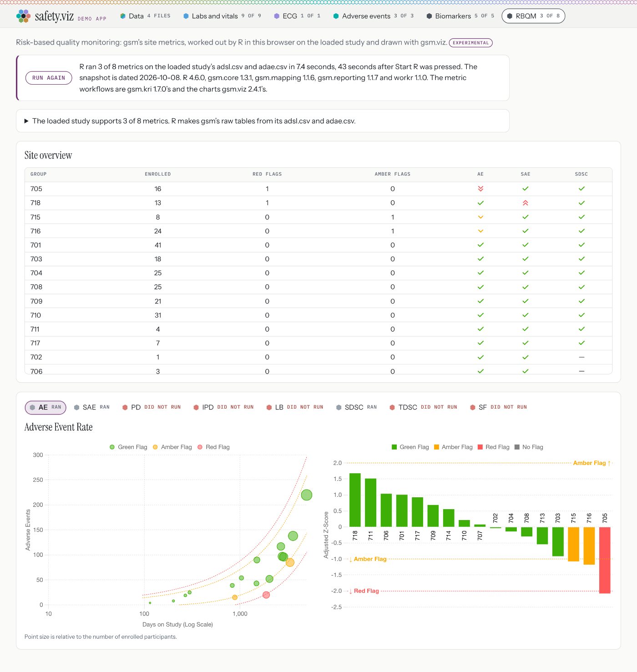Toggle Green Flag legend in bar chart

point(410,447)
